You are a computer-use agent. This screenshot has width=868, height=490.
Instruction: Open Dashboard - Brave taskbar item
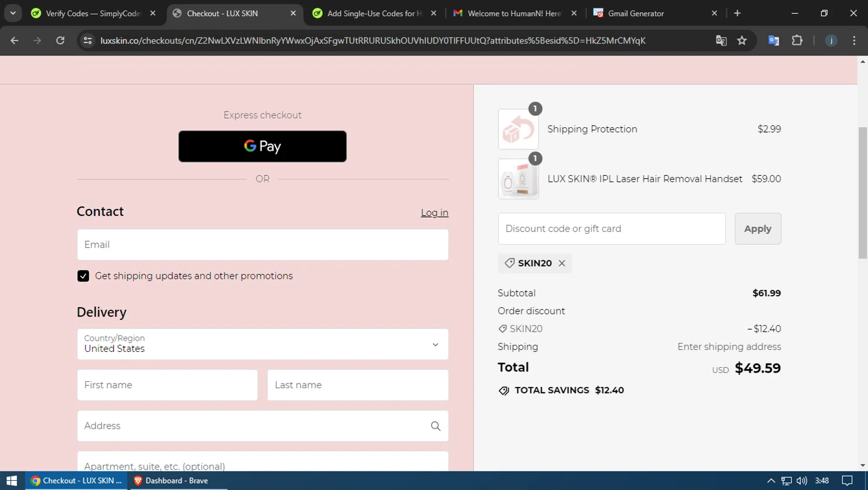coord(179,481)
